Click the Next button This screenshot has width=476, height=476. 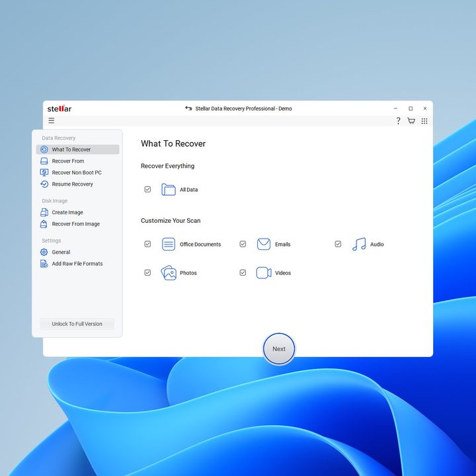pyautogui.click(x=279, y=349)
